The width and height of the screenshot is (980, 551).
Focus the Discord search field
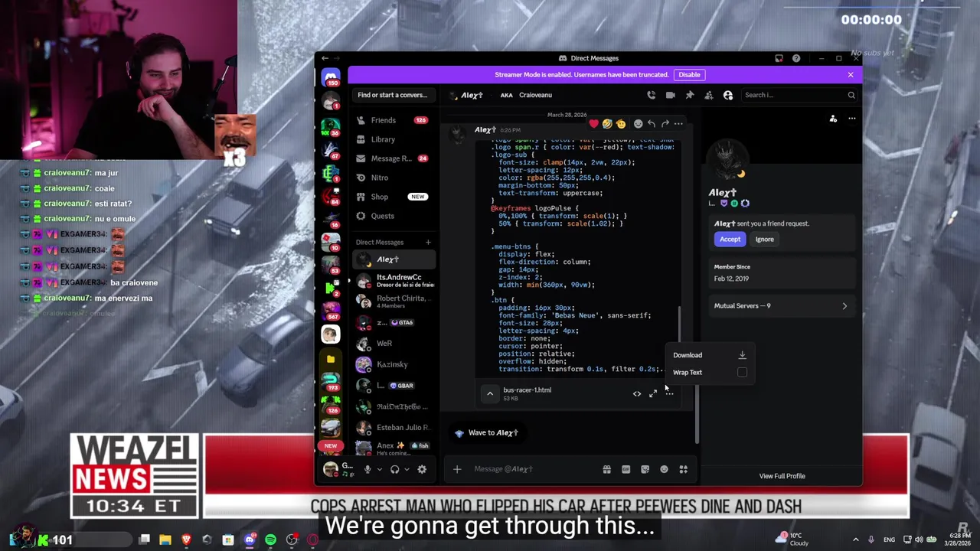click(799, 95)
